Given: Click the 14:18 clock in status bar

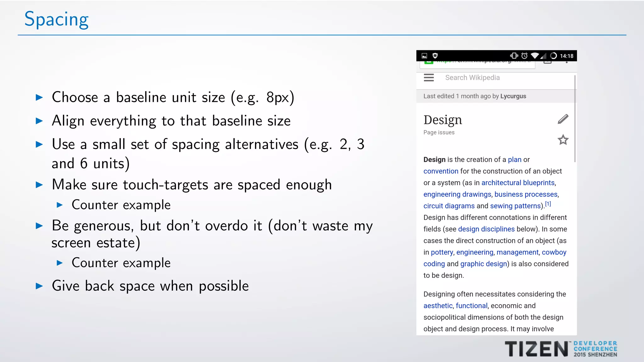Looking at the screenshot, I should pyautogui.click(x=567, y=56).
